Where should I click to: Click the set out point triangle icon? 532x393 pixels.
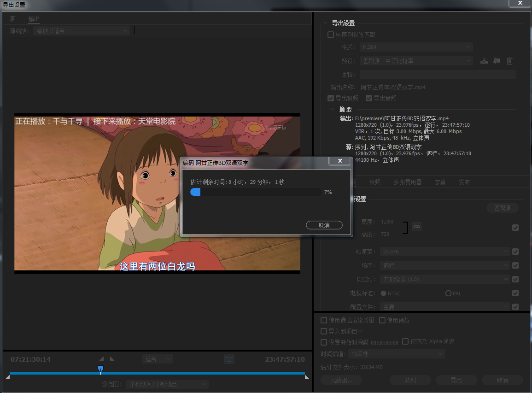(x=112, y=359)
